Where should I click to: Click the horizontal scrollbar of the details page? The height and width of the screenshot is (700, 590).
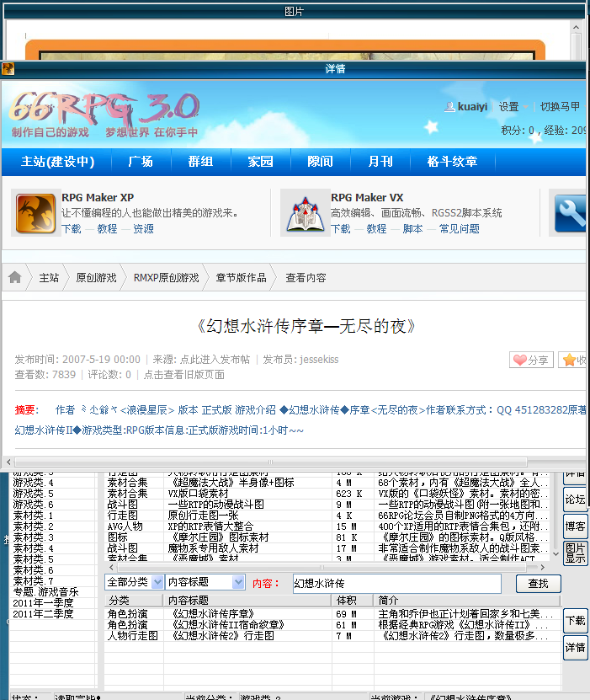click(x=271, y=462)
